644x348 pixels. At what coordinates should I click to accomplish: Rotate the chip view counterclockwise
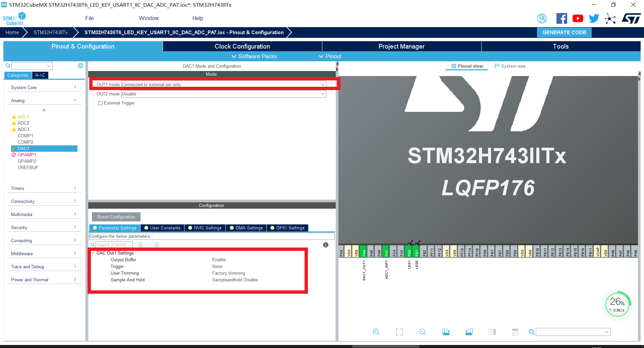tap(469, 332)
